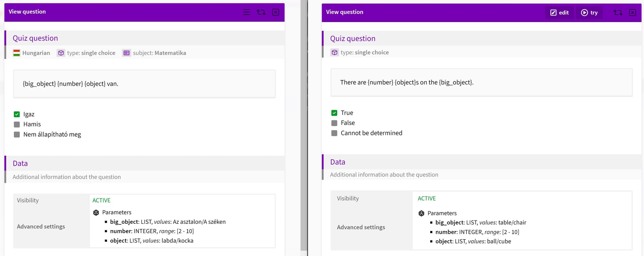
Task: Click the swap arrows icon in right panel
Action: pos(618,13)
